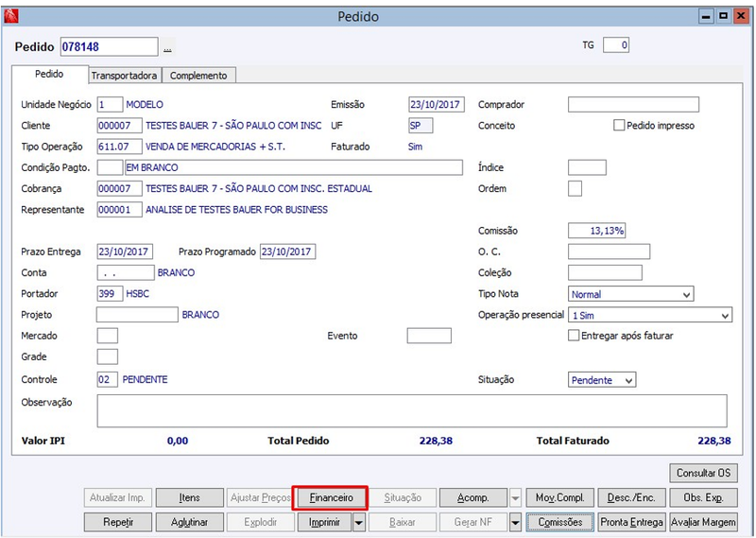
Task: Click the Representante code field 000001
Action: point(120,209)
